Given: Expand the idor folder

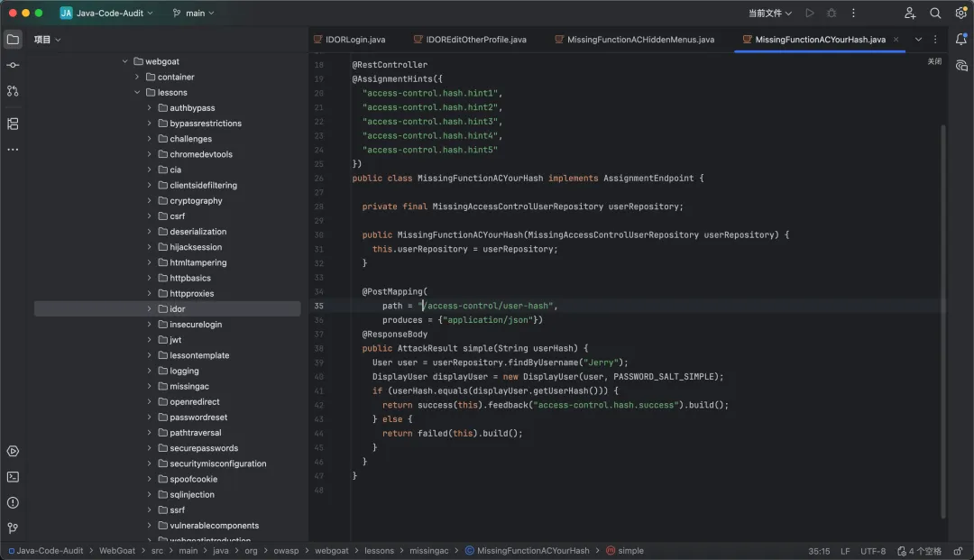Looking at the screenshot, I should [150, 309].
